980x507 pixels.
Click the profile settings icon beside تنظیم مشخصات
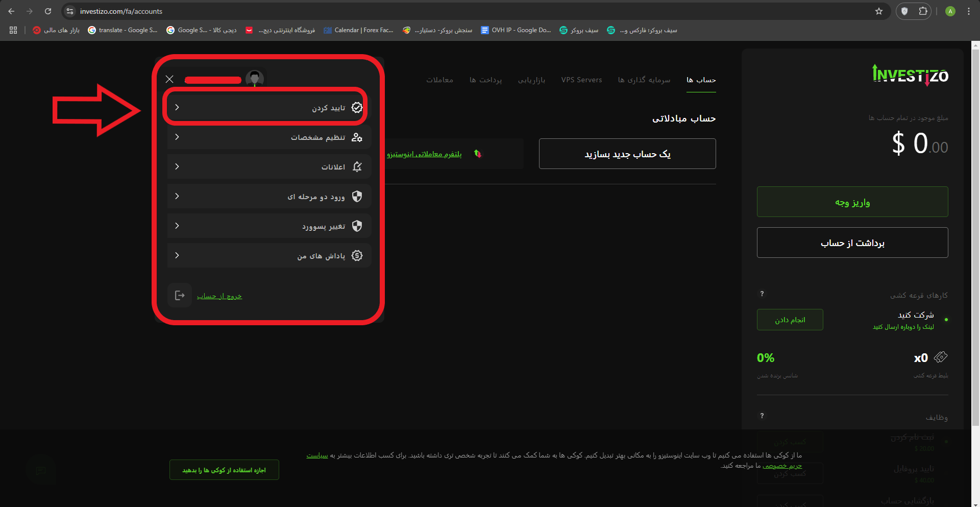(357, 137)
